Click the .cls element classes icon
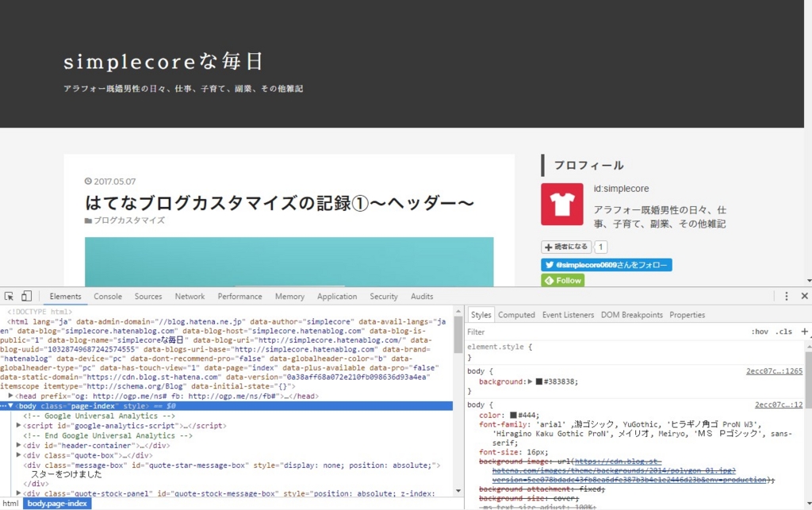This screenshot has width=812, height=510. tap(783, 332)
